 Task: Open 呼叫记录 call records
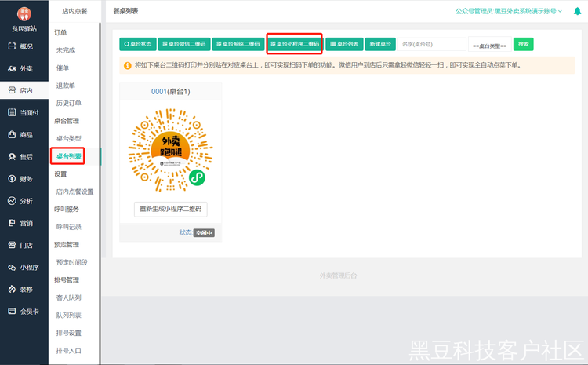point(69,227)
